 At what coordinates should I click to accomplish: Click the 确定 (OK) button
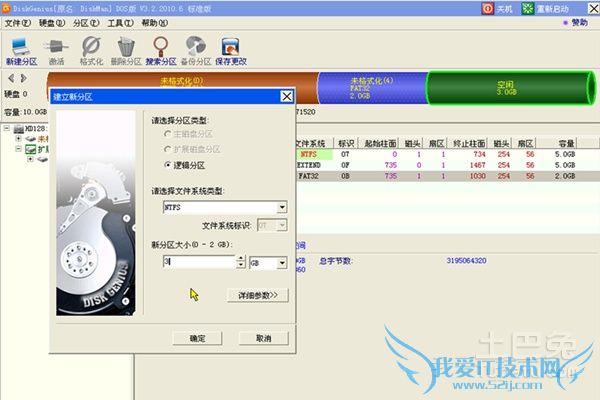[x=197, y=338]
